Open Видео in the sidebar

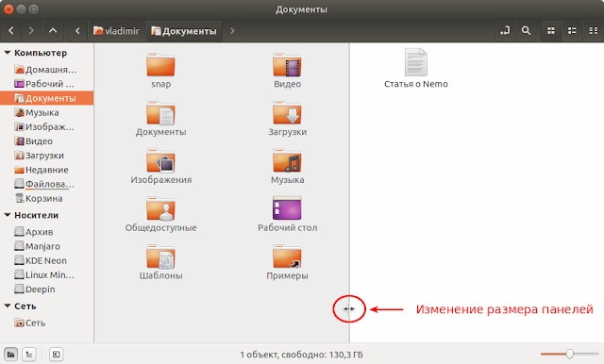coord(46,141)
